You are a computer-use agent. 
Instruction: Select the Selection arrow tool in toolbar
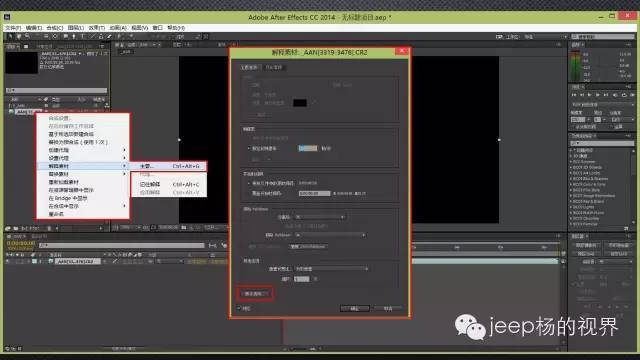pyautogui.click(x=10, y=36)
